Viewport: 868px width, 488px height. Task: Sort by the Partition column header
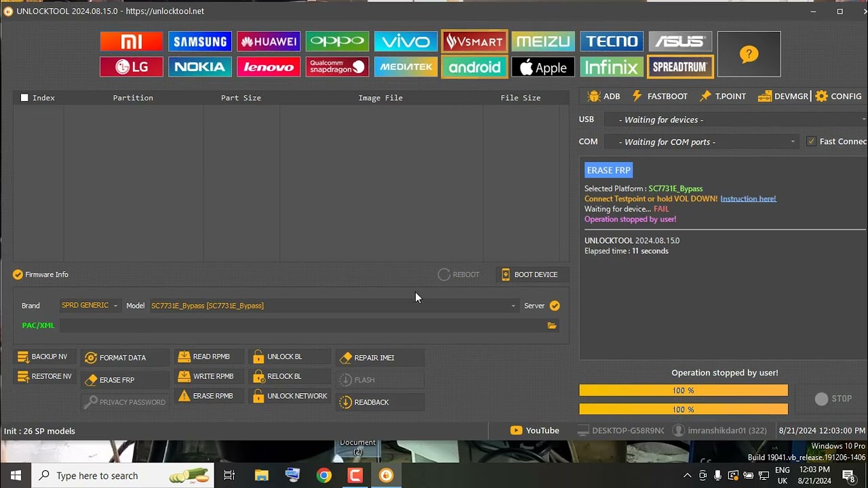click(x=133, y=98)
